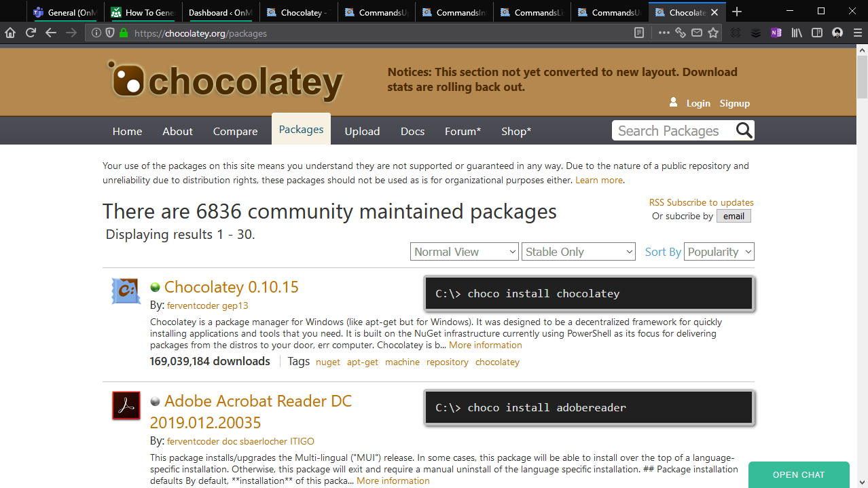Click the Learn more link
The width and height of the screenshot is (868, 488).
(x=598, y=180)
